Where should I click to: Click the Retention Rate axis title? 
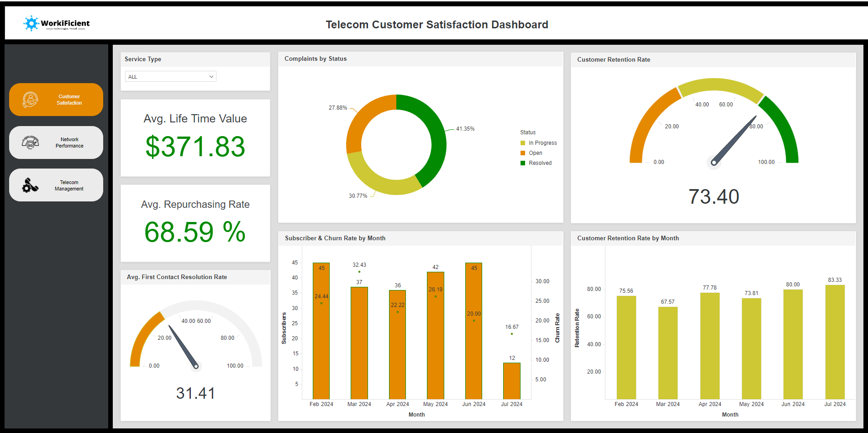click(x=577, y=328)
